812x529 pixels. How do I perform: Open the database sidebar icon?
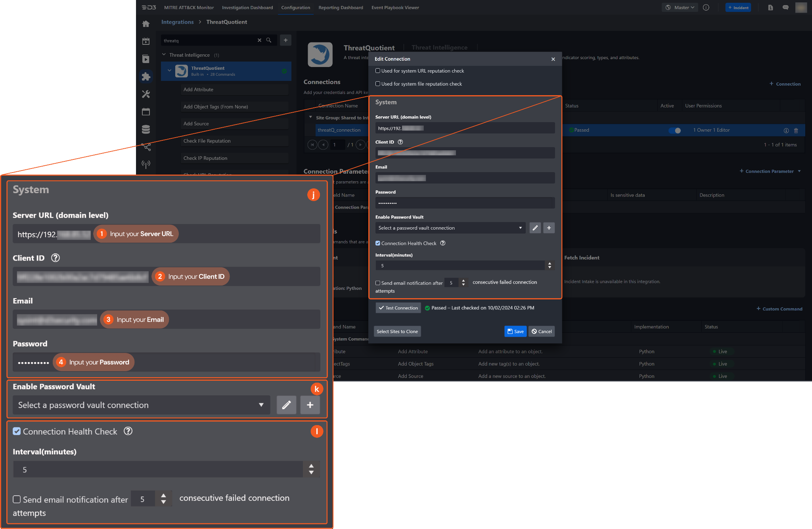(x=146, y=129)
